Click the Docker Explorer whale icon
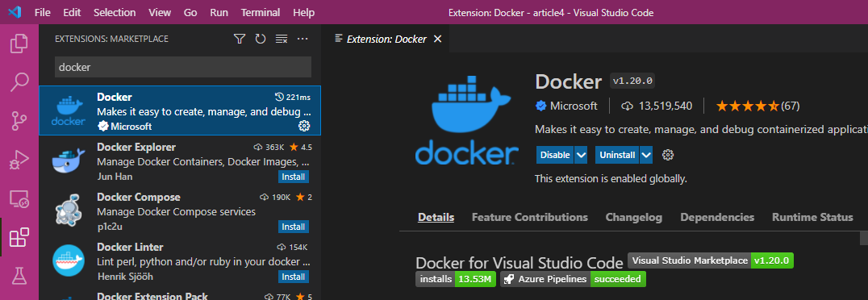 69,161
